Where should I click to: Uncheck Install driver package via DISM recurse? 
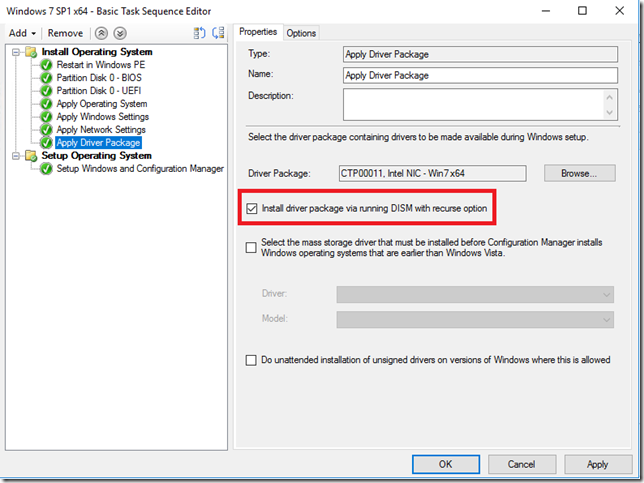(252, 209)
